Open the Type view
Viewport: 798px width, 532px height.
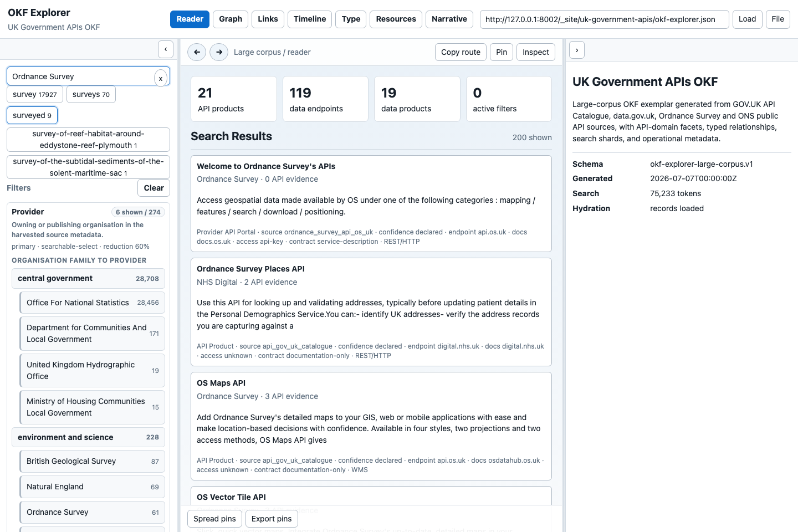(x=351, y=19)
